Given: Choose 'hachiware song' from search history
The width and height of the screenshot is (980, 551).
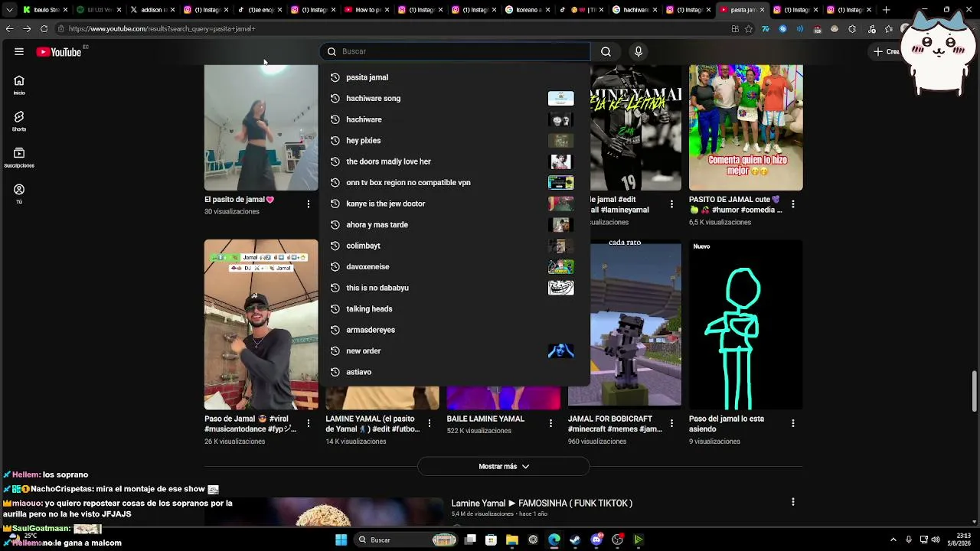Looking at the screenshot, I should 455,98.
